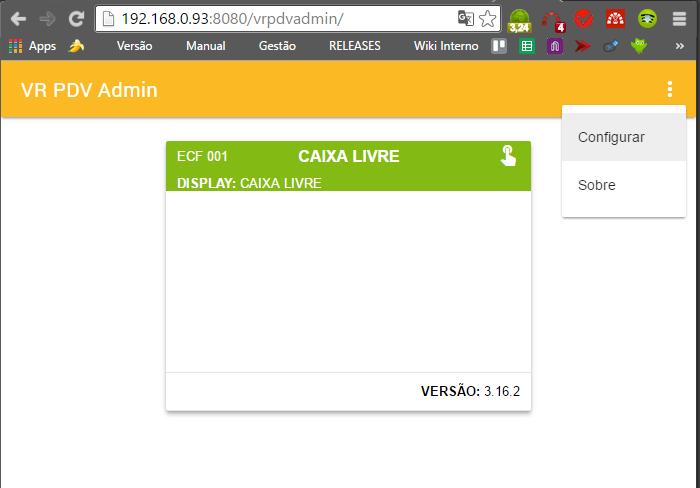Open the green 3,24 extension icon
The width and height of the screenshot is (700, 488).
[520, 21]
